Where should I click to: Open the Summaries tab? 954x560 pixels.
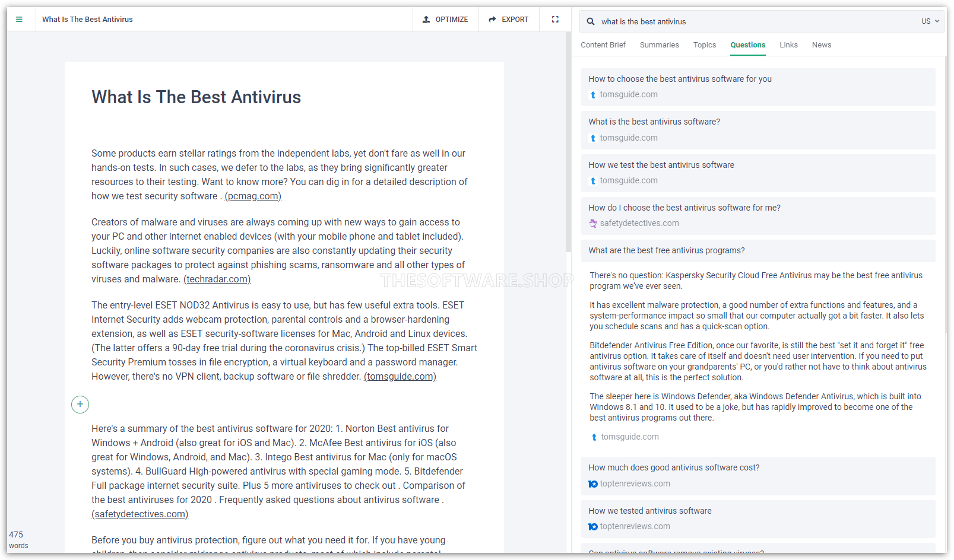[x=659, y=45]
